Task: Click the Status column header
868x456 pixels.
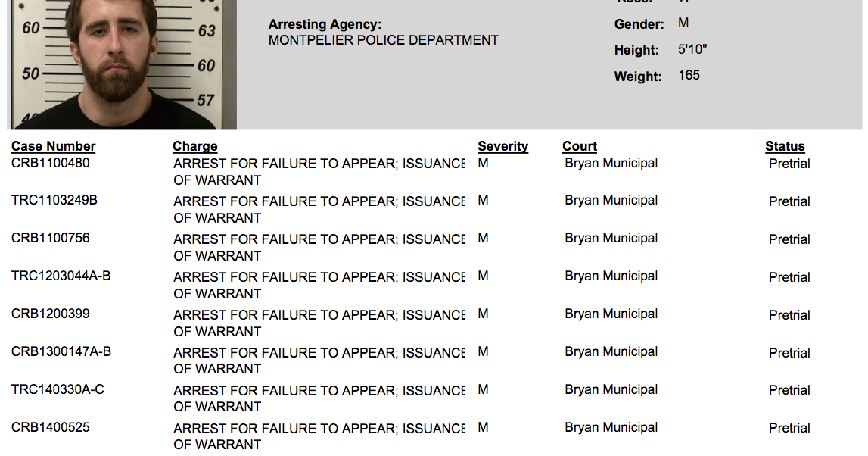Action: tap(785, 146)
